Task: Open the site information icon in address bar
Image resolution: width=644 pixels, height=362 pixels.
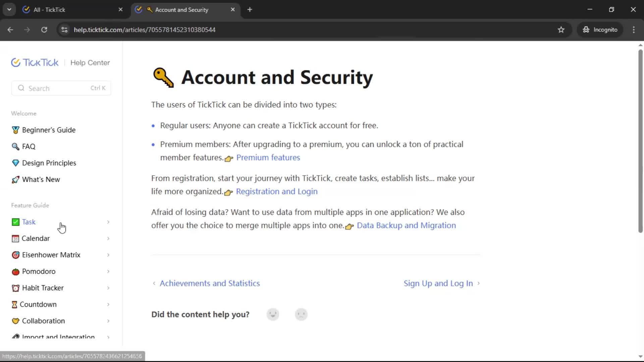Action: tap(64, 30)
